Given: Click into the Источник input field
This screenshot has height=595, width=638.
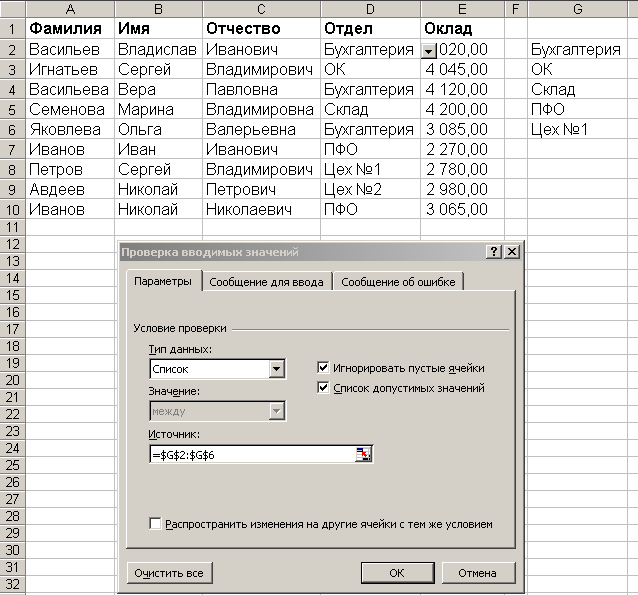Looking at the screenshot, I should [253, 454].
